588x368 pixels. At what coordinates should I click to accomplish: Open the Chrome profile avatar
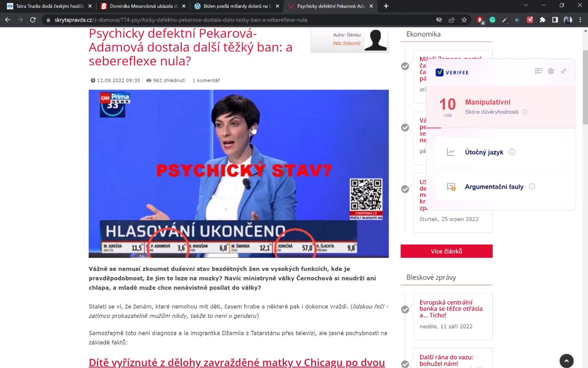tap(568, 20)
